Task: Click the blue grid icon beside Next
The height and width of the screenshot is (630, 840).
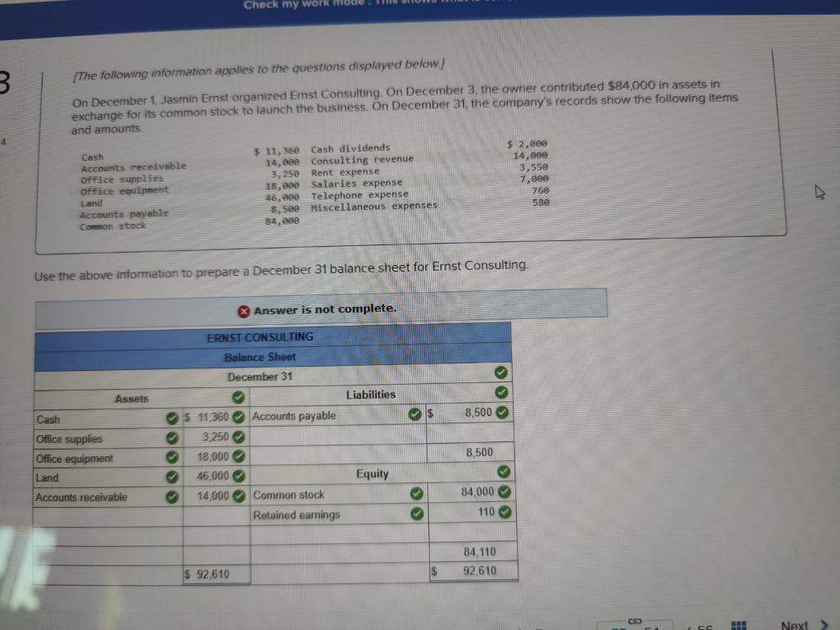Action: 739,625
